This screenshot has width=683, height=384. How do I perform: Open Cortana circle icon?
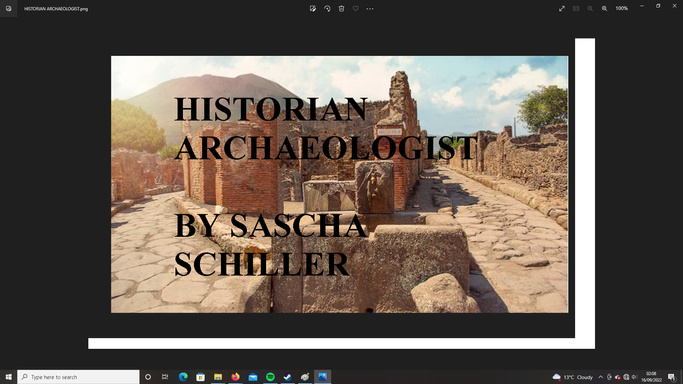(x=148, y=377)
